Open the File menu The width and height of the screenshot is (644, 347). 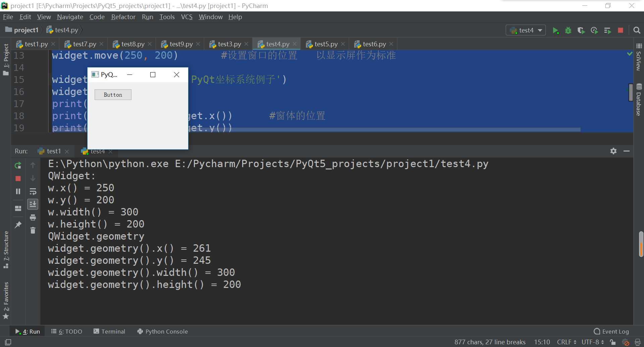coord(8,17)
